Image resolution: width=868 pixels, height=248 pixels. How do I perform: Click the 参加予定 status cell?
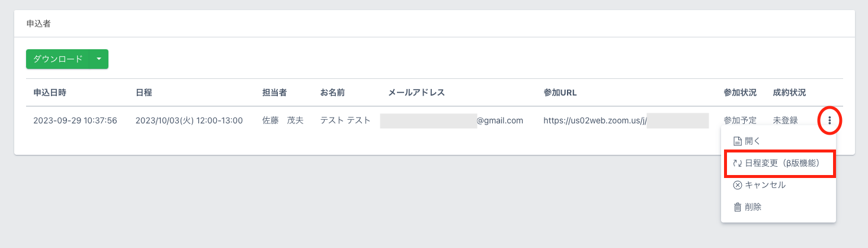740,120
